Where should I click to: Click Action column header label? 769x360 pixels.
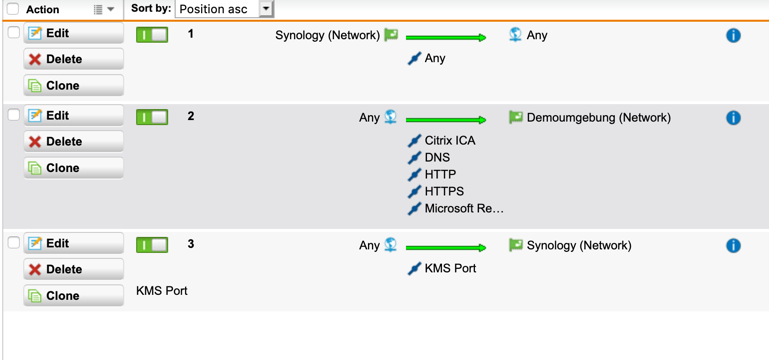[x=43, y=9]
